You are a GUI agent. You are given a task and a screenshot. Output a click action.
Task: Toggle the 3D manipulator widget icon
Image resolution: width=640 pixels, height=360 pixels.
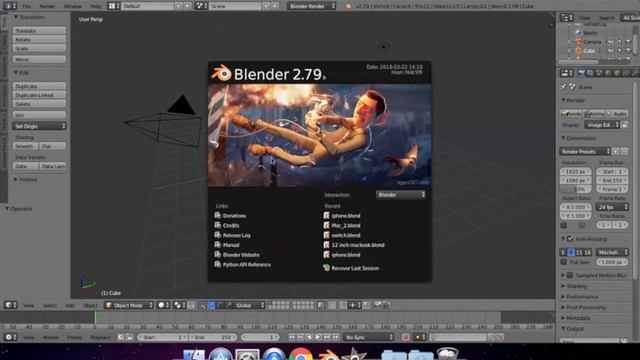pyautogui.click(x=202, y=305)
